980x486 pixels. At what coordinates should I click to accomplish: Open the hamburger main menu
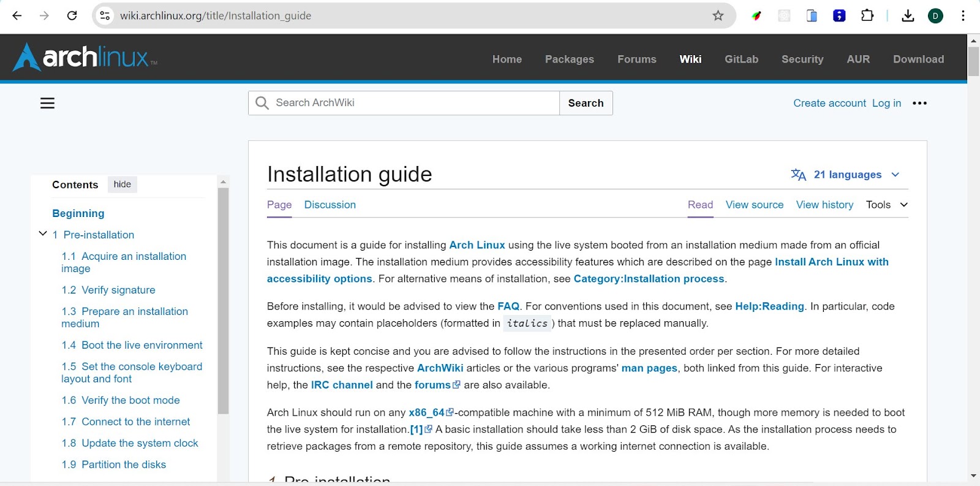click(47, 103)
